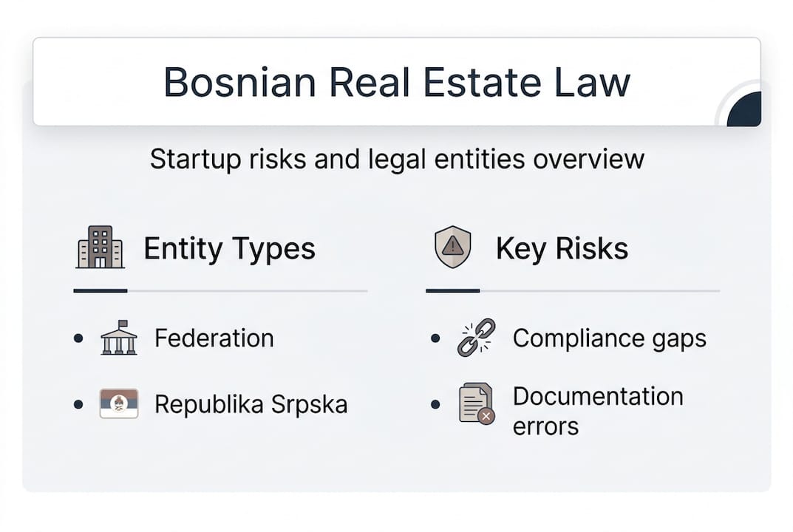793x532 pixels.
Task: Open the Federation list item
Action: coord(214,338)
